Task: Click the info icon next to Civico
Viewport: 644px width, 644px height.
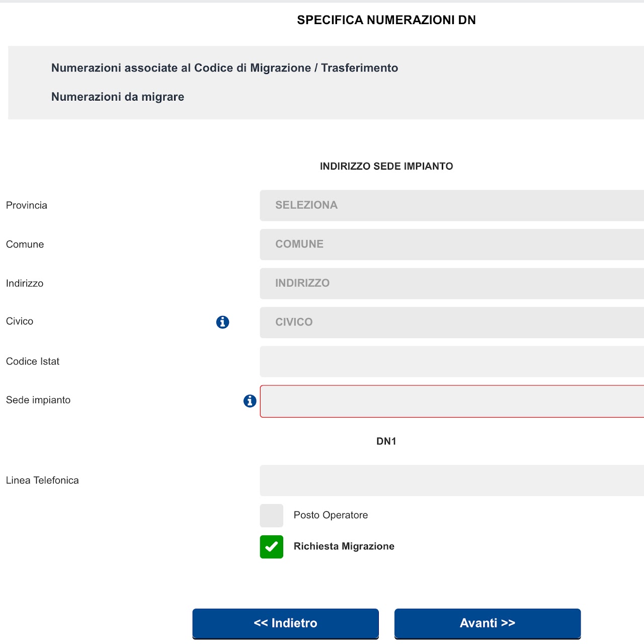Action: pyautogui.click(x=222, y=322)
